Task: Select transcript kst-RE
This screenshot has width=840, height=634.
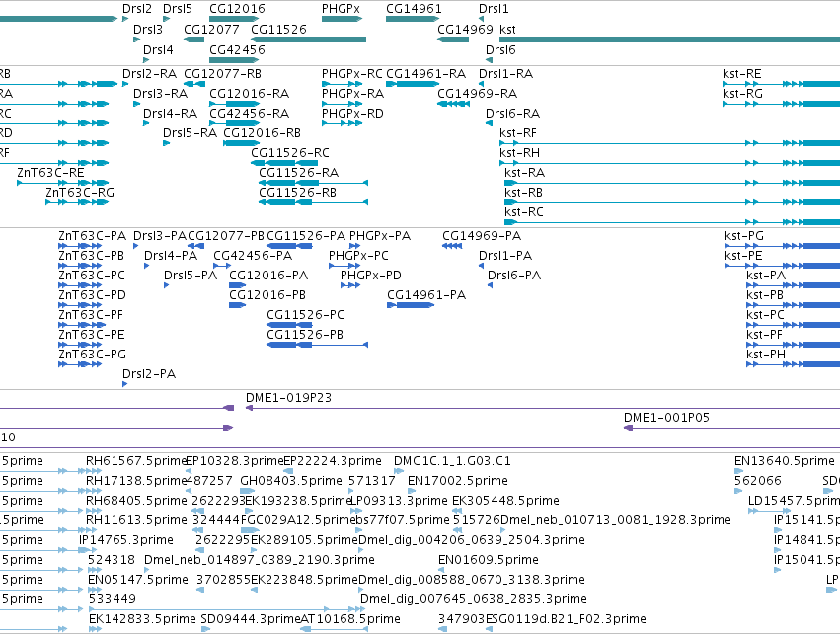Action: (742, 73)
